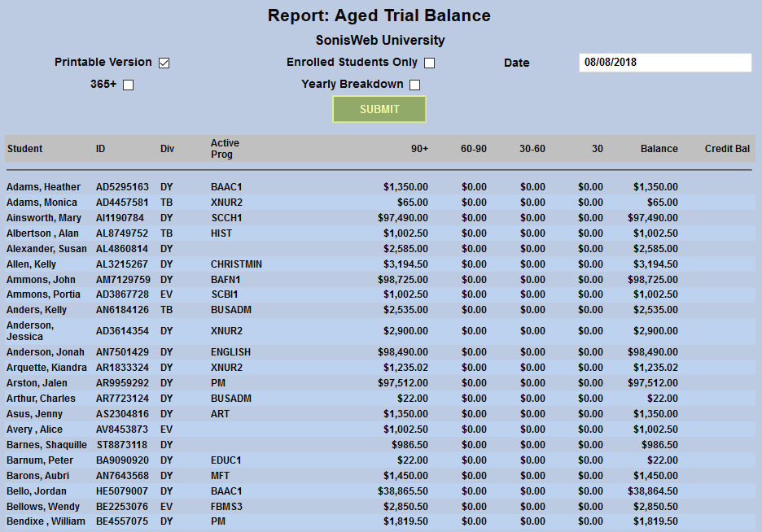Check the 365+ checkbox
Screen dimensions: 762x532
(128, 84)
